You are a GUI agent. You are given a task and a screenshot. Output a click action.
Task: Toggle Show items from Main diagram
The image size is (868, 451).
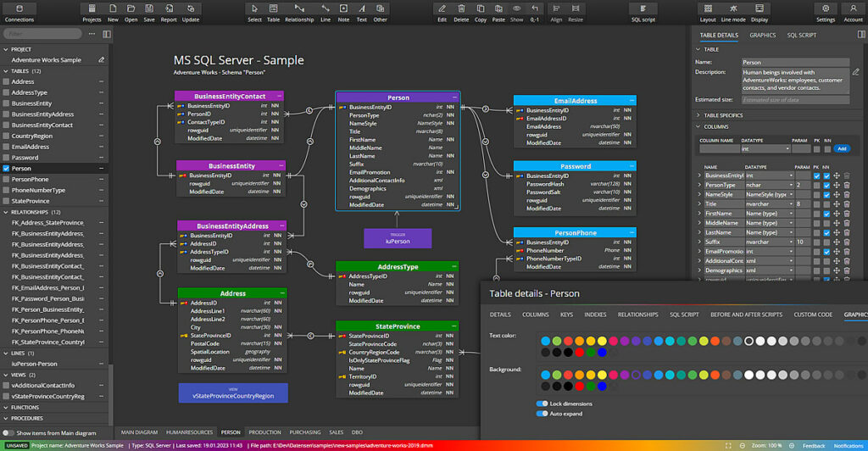pos(8,433)
